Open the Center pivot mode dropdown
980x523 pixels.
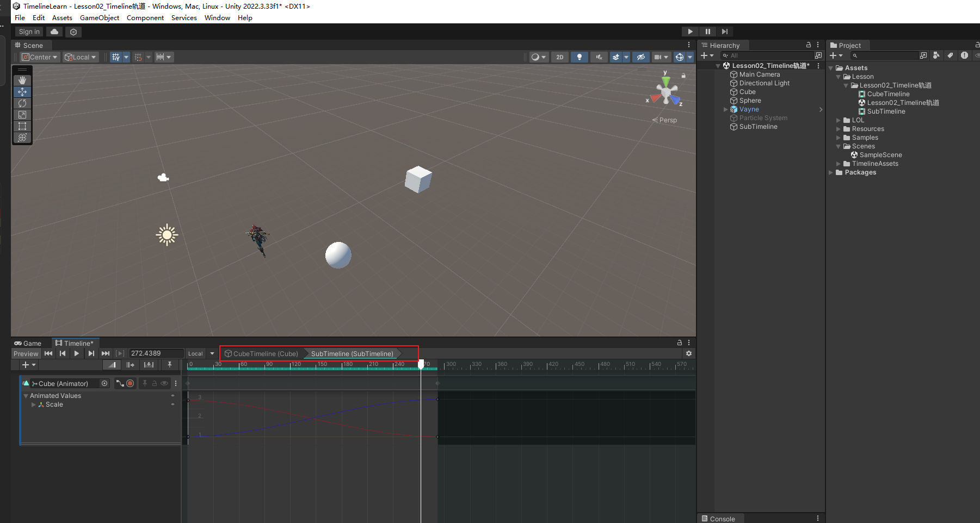pos(40,57)
